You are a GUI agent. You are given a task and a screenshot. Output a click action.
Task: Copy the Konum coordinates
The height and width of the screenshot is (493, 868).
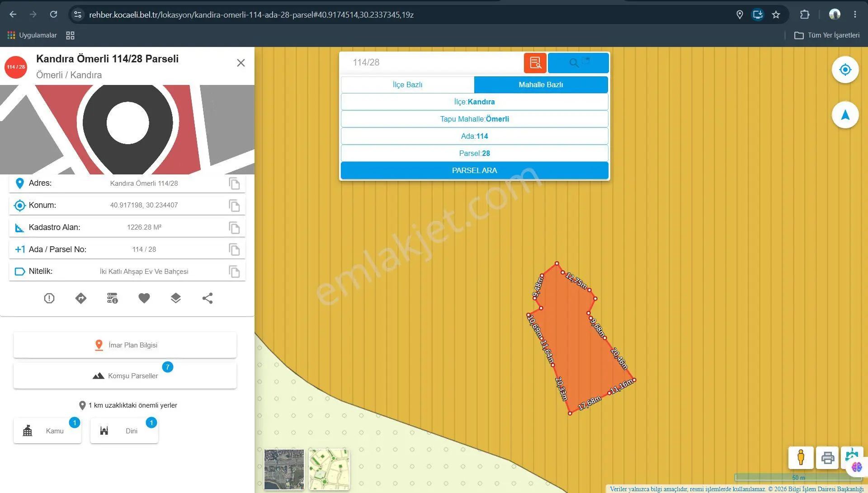pyautogui.click(x=234, y=206)
